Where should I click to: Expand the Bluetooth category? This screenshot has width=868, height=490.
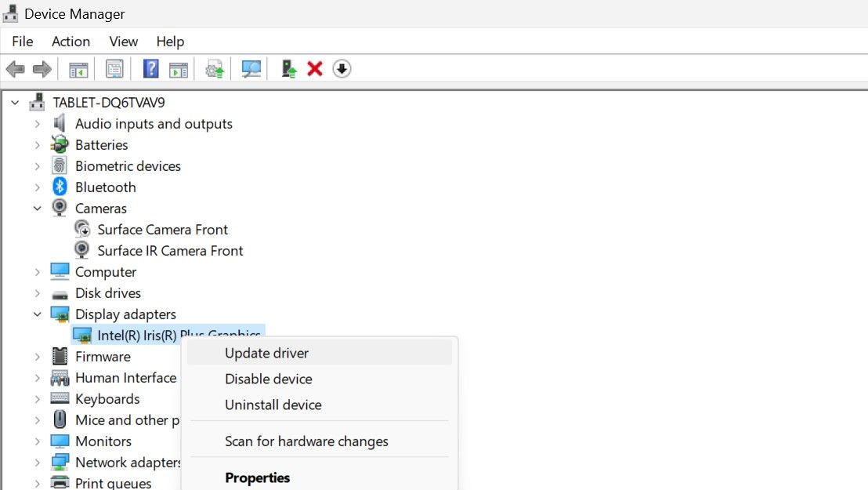click(x=38, y=187)
